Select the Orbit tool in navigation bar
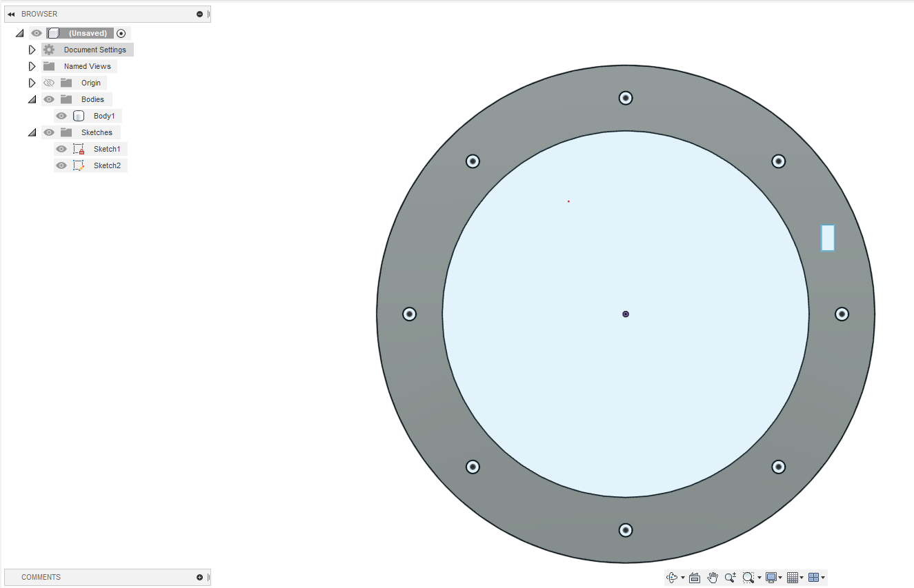Screen dimensions: 914x588 tap(672, 577)
